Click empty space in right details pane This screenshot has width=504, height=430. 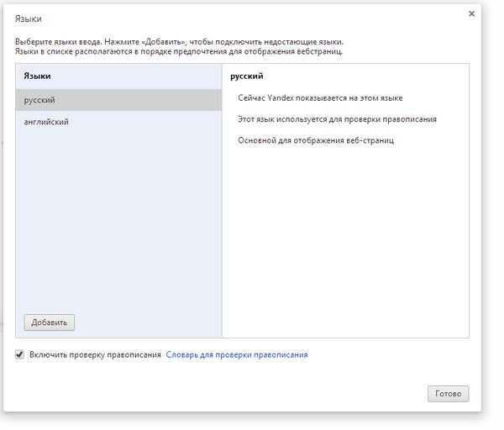[x=344, y=244]
